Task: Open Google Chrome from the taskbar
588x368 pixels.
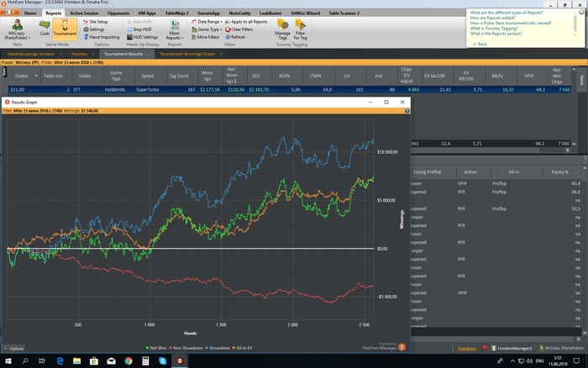Action: click(x=129, y=361)
